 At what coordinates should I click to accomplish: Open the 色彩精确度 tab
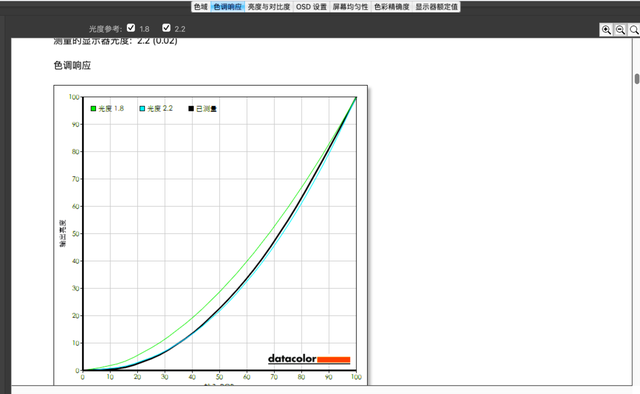(x=392, y=7)
